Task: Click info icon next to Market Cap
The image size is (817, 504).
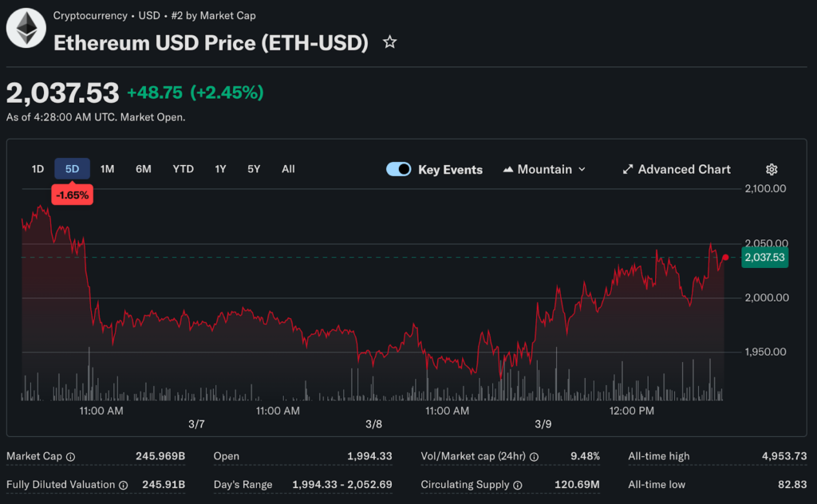Action: pyautogui.click(x=70, y=457)
